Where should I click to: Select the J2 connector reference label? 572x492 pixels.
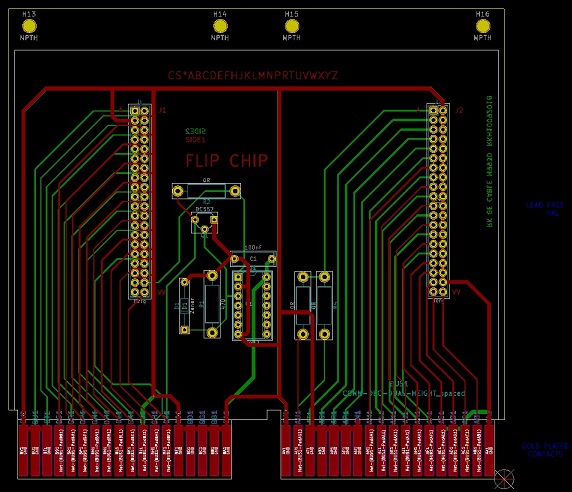tap(459, 110)
